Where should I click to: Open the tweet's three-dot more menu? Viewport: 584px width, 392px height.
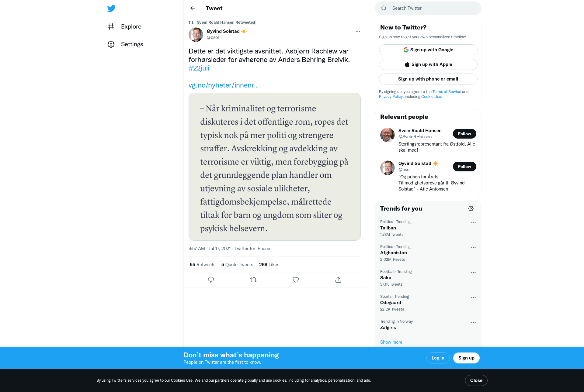tap(358, 31)
